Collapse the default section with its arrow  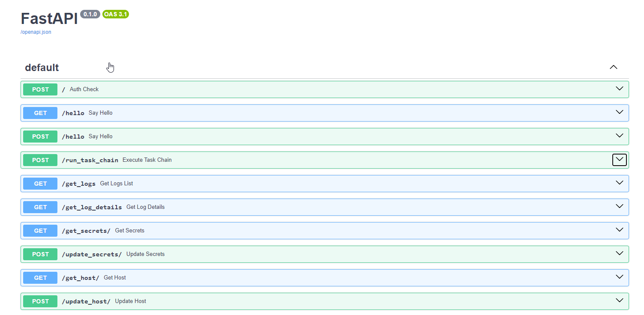613,67
